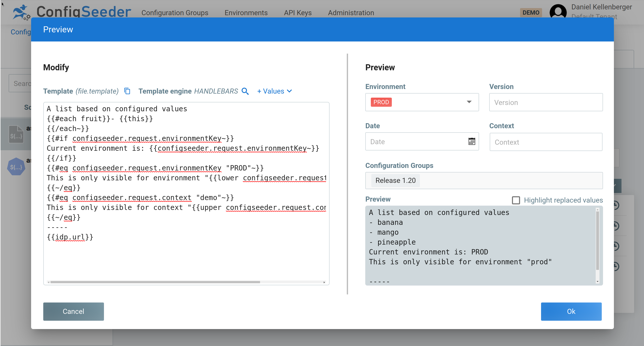Image resolution: width=644 pixels, height=346 pixels.
Task: Enable Highlight replaced values
Action: (517, 200)
